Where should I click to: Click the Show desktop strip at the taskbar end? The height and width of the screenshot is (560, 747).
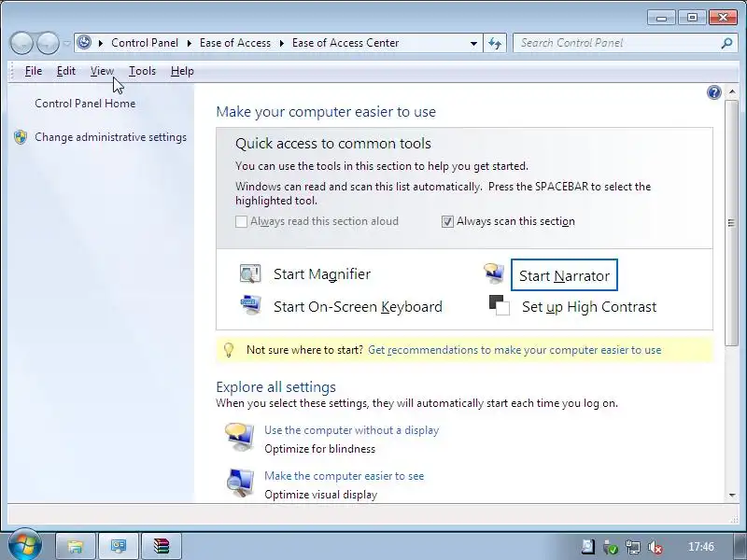(740, 547)
